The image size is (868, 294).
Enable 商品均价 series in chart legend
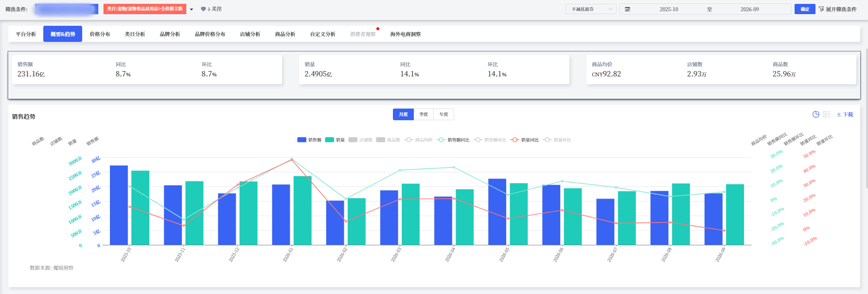pos(418,140)
